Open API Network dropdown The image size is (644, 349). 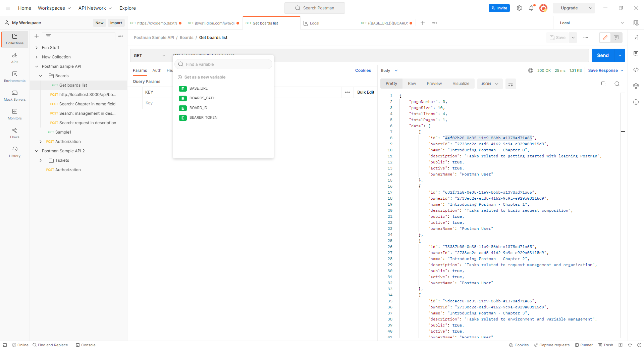[95, 8]
